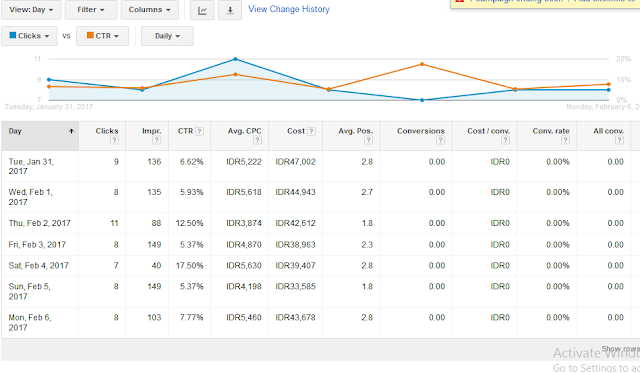Image resolution: width=640 pixels, height=373 pixels.
Task: Click the 17.50% CTR value
Action: click(189, 266)
